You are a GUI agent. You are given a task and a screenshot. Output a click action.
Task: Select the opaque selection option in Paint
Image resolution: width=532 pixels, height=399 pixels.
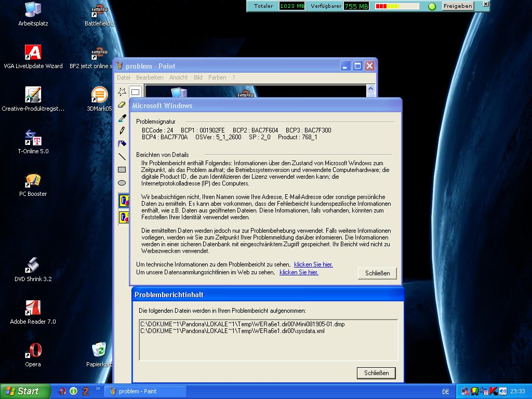(124, 201)
